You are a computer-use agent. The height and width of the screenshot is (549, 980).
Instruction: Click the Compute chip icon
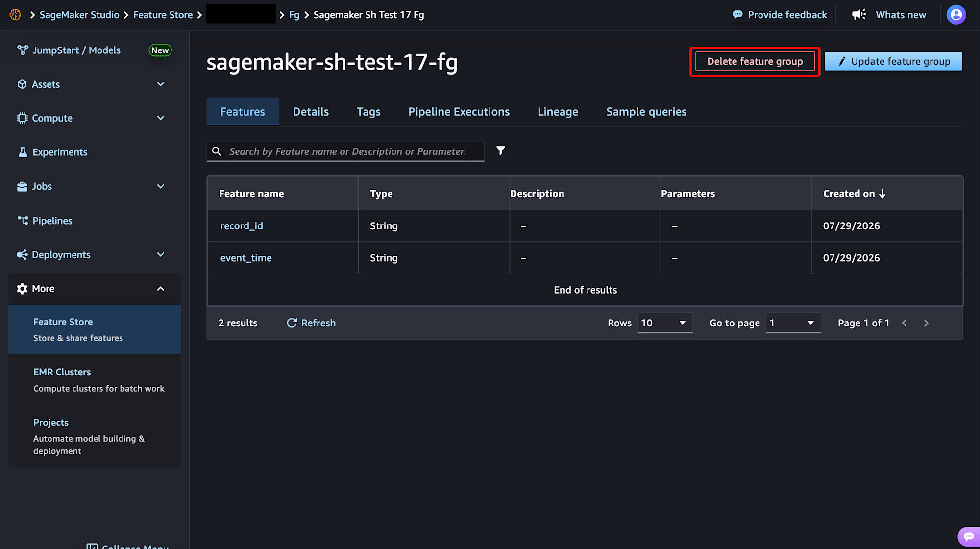[x=22, y=118]
